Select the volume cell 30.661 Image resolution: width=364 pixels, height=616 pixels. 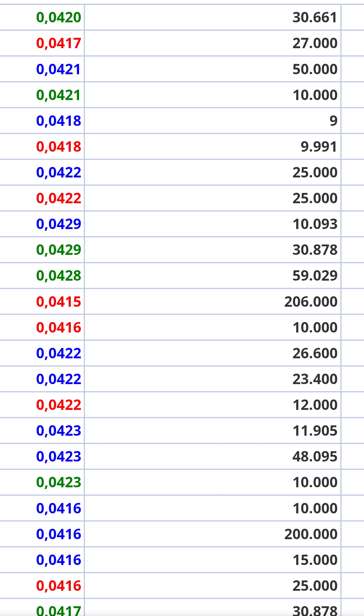(315, 17)
